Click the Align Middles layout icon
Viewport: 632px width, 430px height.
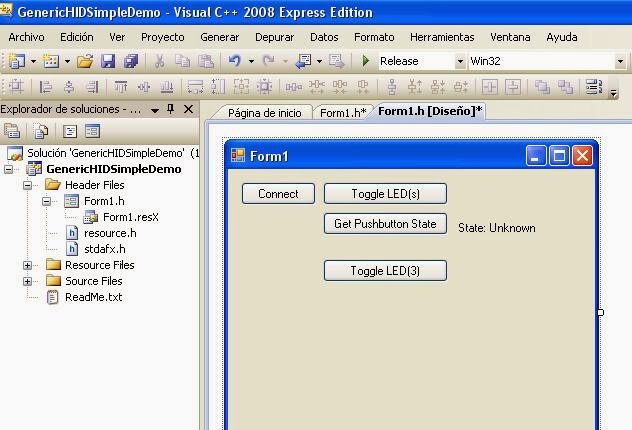144,87
